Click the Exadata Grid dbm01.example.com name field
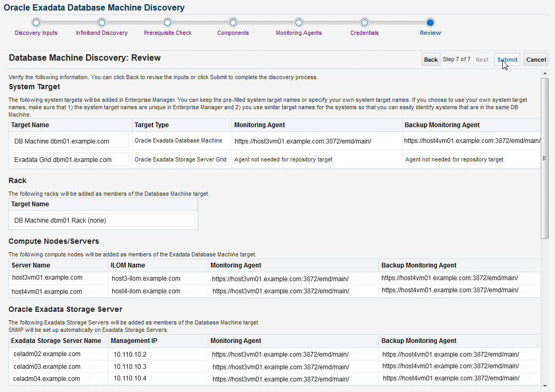 point(69,158)
